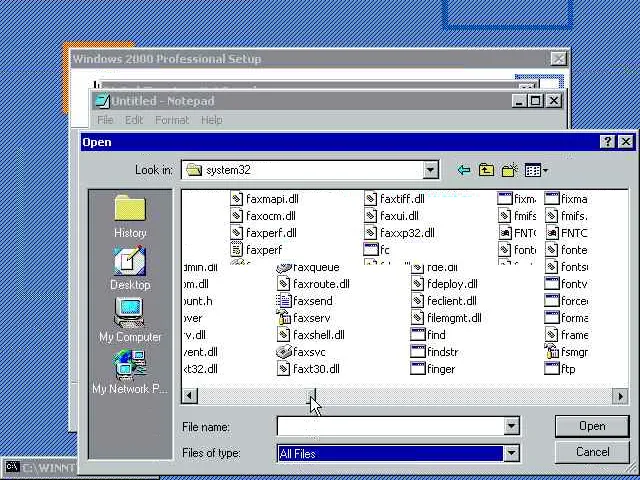Screen dimensions: 640x480
Task: Select the find program file
Action: [x=428, y=335]
